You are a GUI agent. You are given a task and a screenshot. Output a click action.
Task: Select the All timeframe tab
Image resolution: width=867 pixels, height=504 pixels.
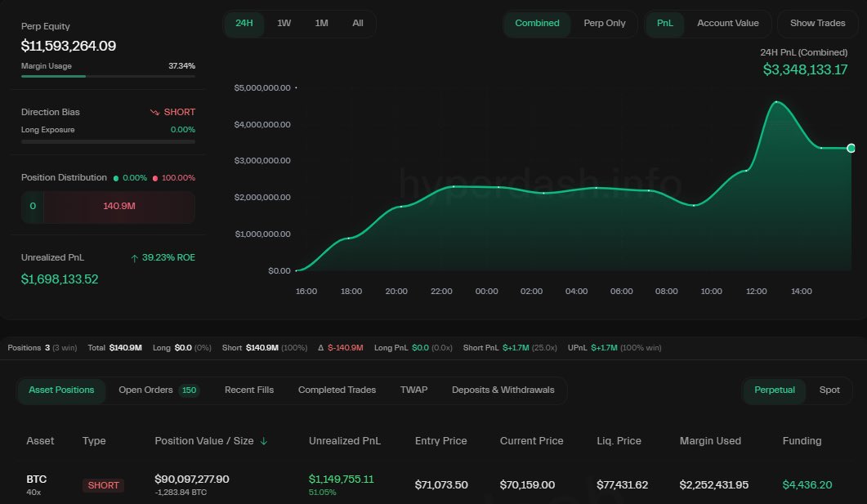357,24
